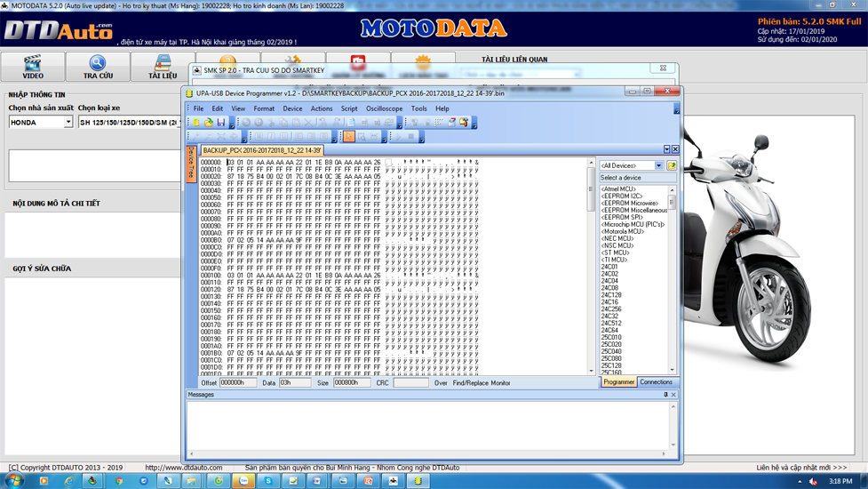The image size is (868, 489).
Task: Click the Copy toolbar icon
Action: 283,123
